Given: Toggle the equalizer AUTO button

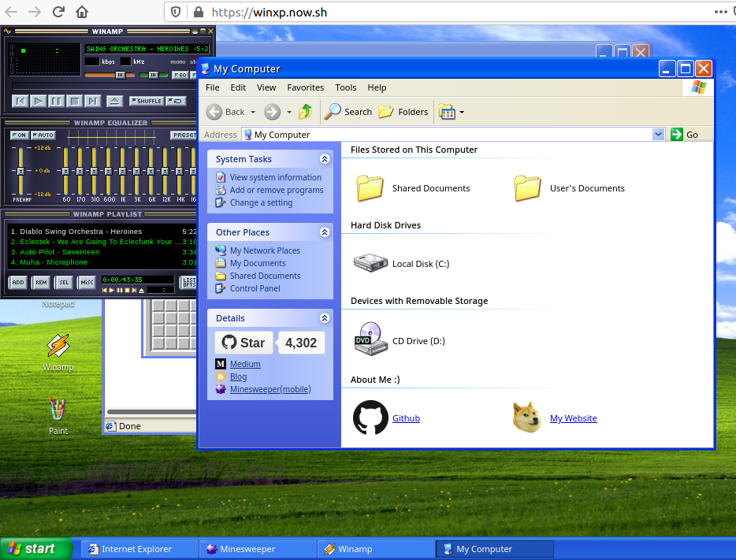Looking at the screenshot, I should [x=44, y=135].
